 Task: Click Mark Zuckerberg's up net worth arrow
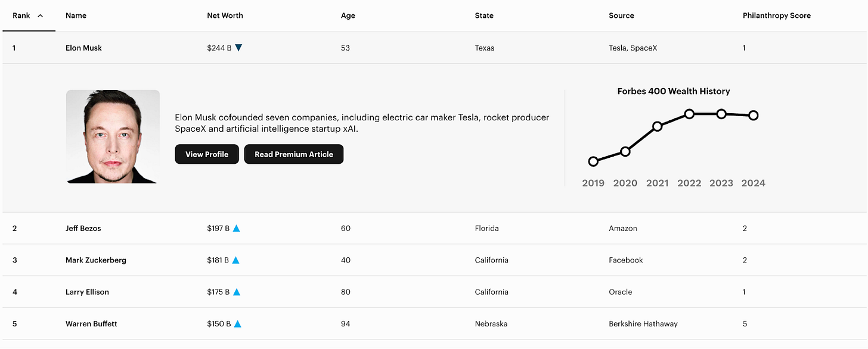point(236,260)
